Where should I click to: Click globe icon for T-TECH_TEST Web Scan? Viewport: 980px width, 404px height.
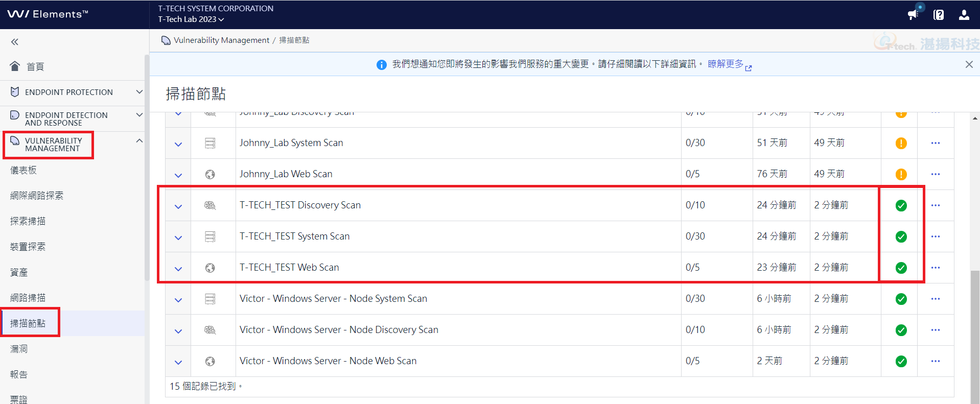210,268
